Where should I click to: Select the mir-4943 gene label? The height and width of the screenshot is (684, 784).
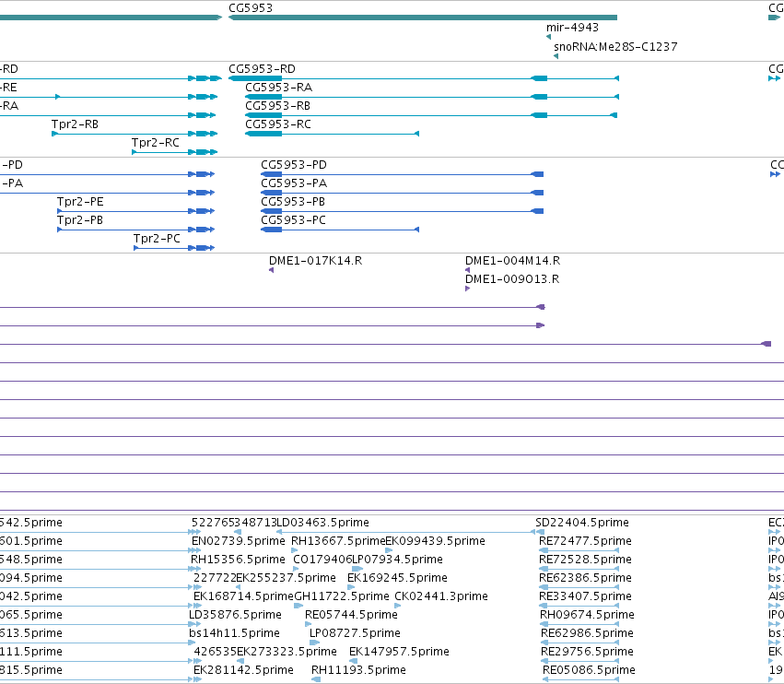pos(572,28)
